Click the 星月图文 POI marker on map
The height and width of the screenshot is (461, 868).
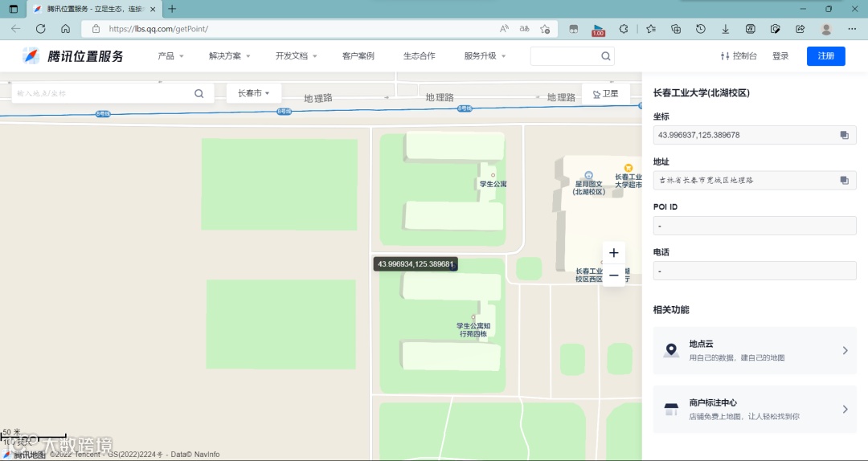(588, 175)
